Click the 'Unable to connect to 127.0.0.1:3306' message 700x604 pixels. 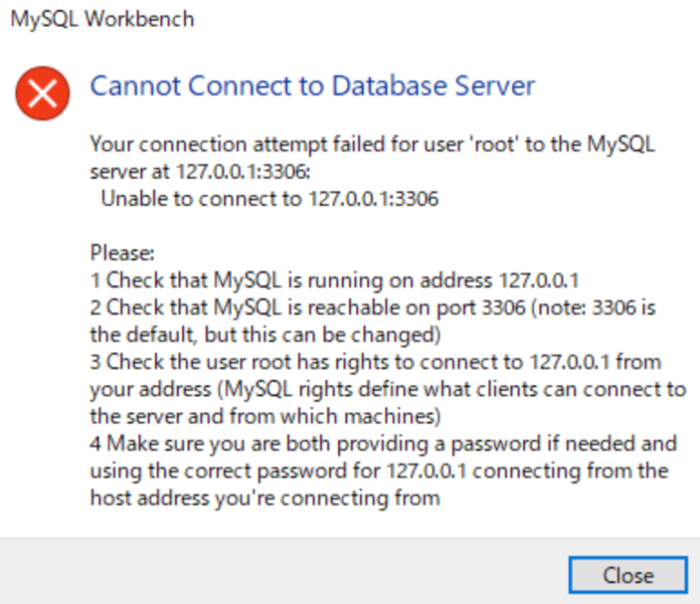coord(270,199)
